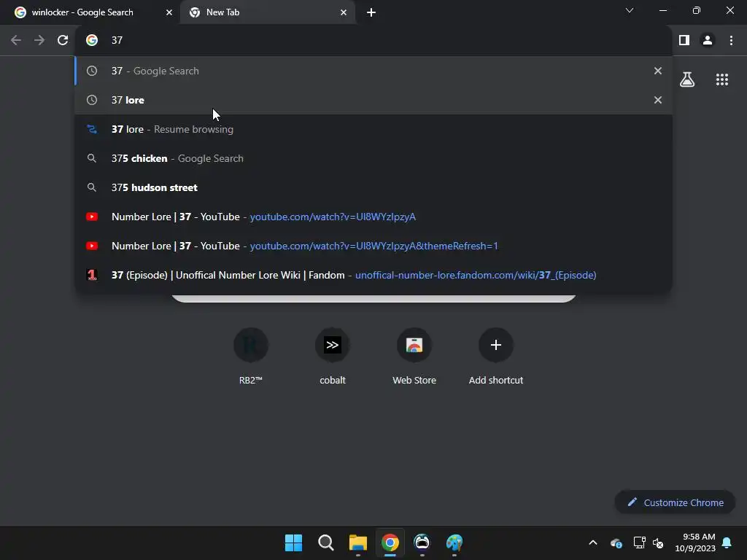The width and height of the screenshot is (747, 560).
Task: Select the '37 lore' history suggestion
Action: point(373,100)
